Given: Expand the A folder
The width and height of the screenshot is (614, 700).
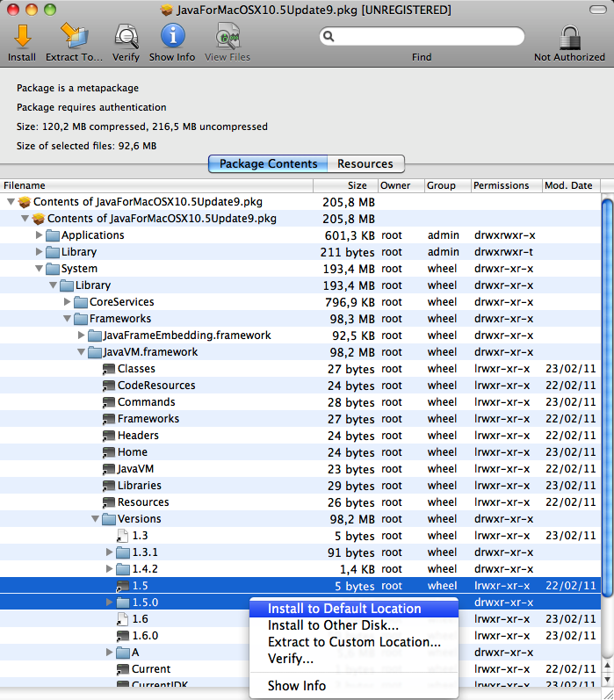Looking at the screenshot, I should pos(110,653).
